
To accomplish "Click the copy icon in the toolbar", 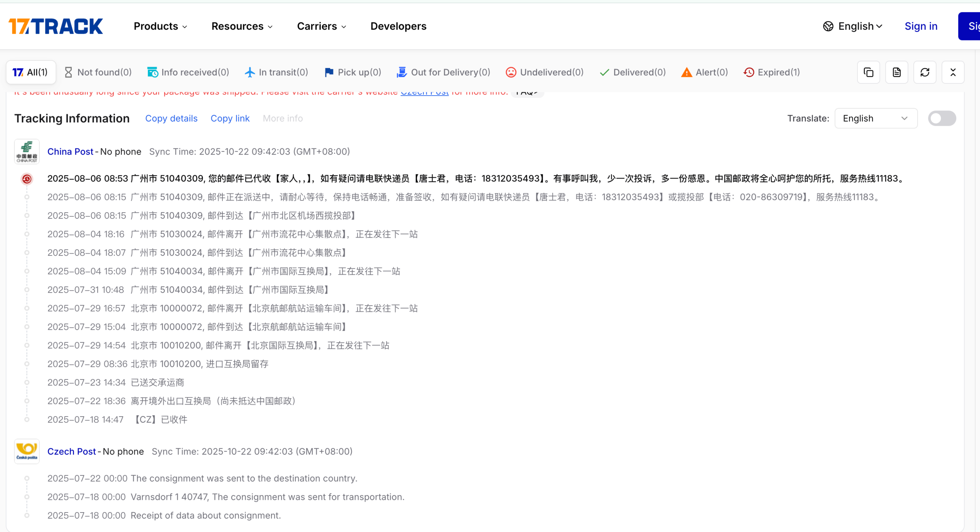I will tap(868, 72).
